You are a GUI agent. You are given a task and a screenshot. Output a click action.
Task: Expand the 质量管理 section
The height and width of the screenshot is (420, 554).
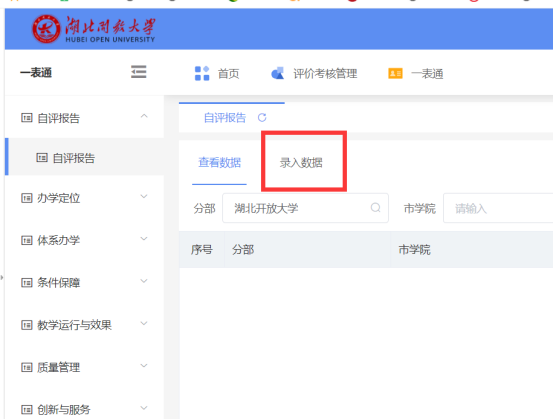(144, 366)
